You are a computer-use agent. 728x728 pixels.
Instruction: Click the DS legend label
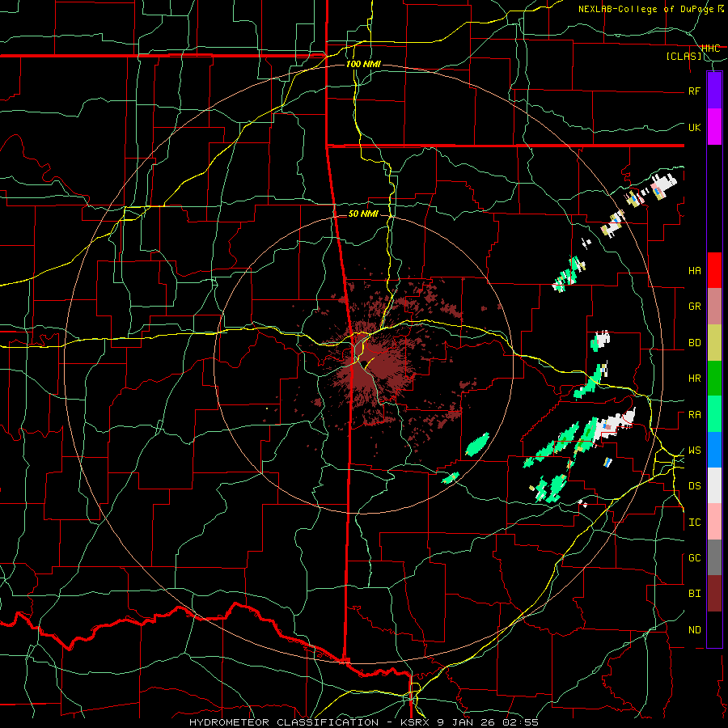pos(694,486)
